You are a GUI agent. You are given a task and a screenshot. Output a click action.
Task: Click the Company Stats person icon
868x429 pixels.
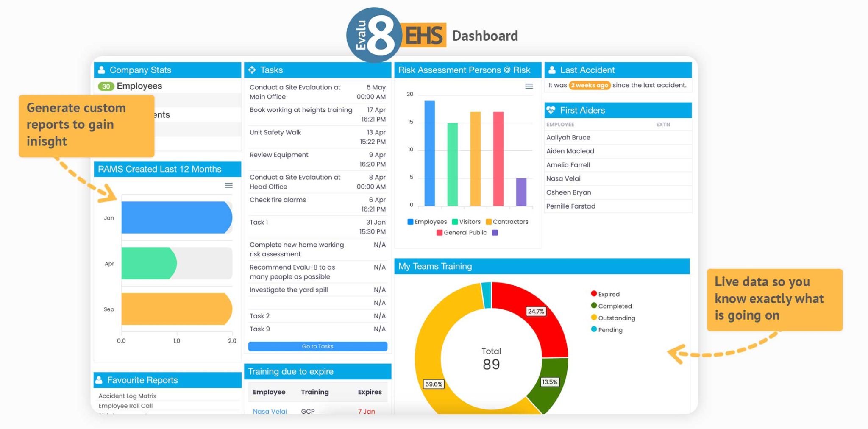102,70
